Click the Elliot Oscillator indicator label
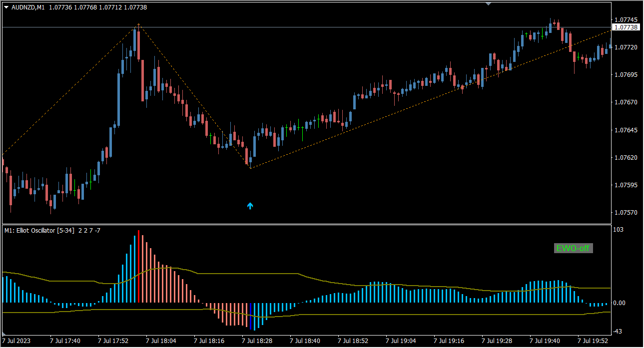 pos(39,231)
